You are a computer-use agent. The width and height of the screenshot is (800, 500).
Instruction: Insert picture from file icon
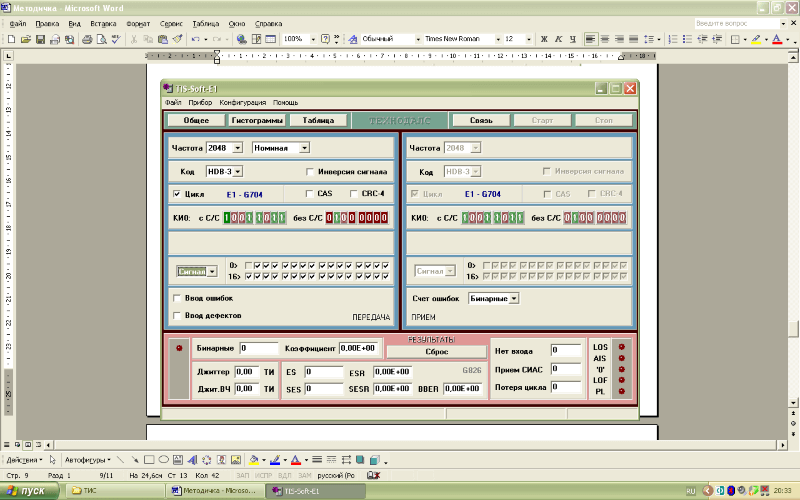point(236,460)
